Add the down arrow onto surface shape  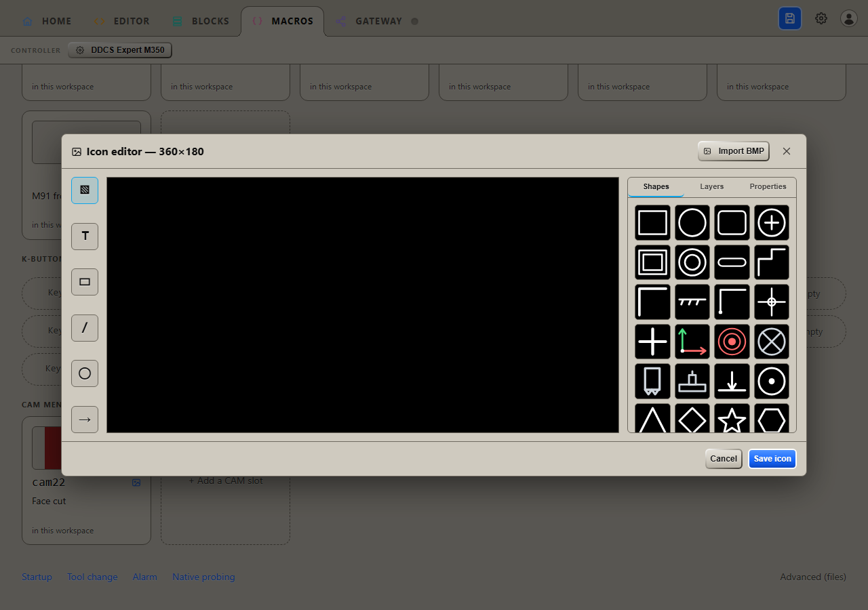(732, 381)
